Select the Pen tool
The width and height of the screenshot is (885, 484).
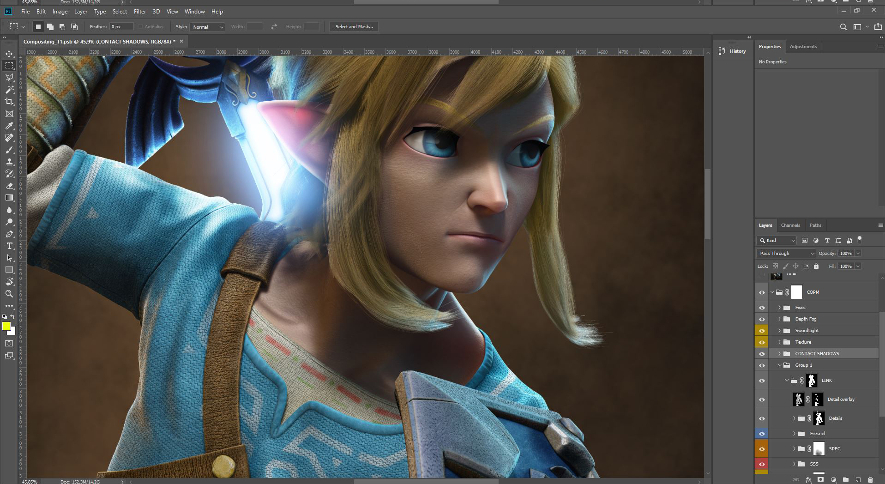(9, 234)
